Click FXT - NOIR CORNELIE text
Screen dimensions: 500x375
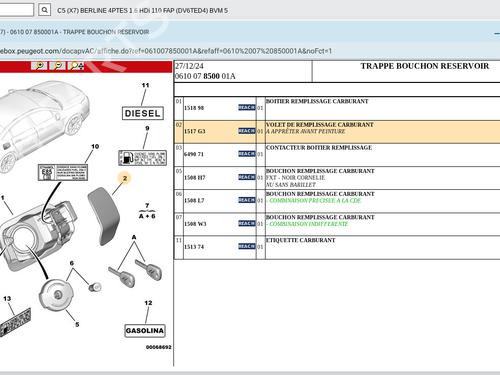click(295, 177)
